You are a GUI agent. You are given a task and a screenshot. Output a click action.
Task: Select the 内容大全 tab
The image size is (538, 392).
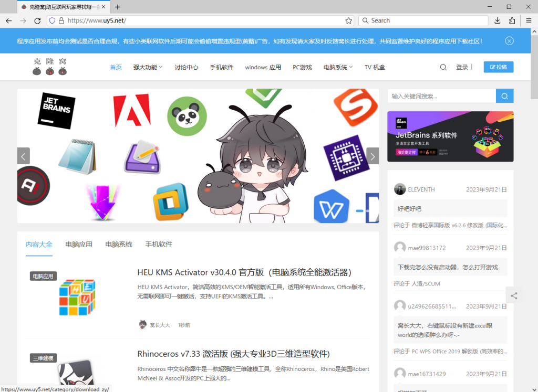(39, 245)
